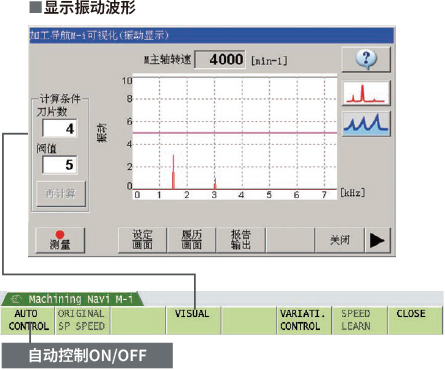Click the [min-1] unit label

(269, 61)
